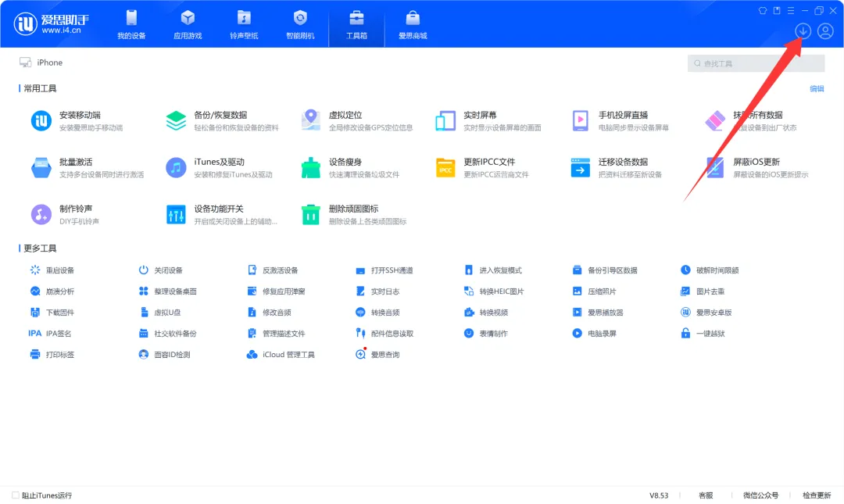Open 一键越狱 lock tool
The width and height of the screenshot is (844, 504).
coord(703,334)
